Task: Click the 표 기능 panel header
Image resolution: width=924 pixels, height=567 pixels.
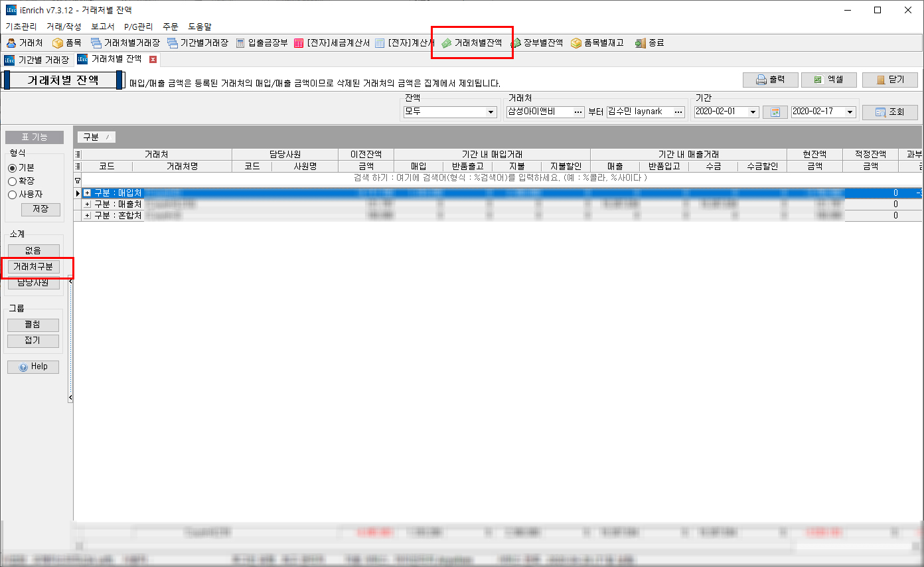Action: tap(35, 137)
